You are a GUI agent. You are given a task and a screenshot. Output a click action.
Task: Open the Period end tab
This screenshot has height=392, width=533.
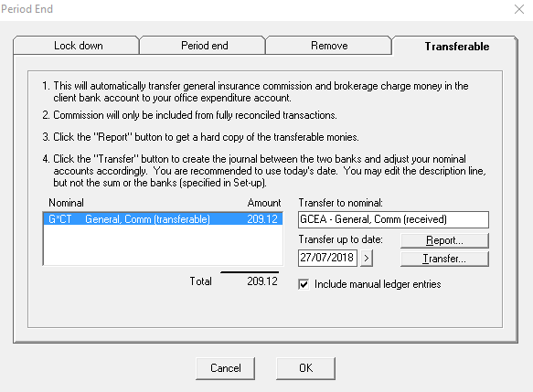(x=203, y=46)
